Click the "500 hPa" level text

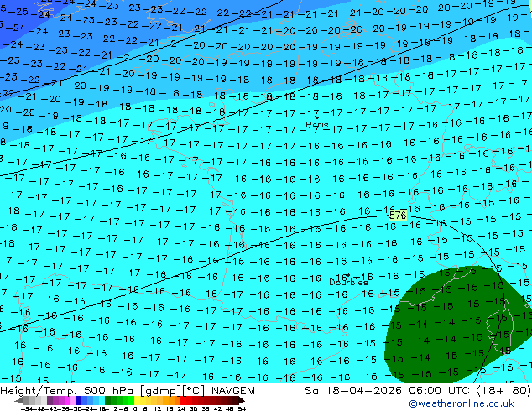point(110,391)
